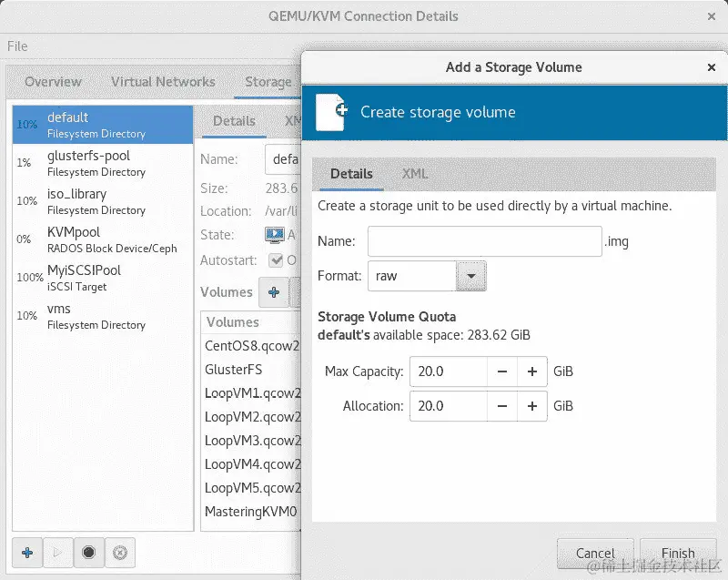Viewport: 728px width, 580px height.
Task: Select the MasteringKVM0 volume
Action: point(251,512)
